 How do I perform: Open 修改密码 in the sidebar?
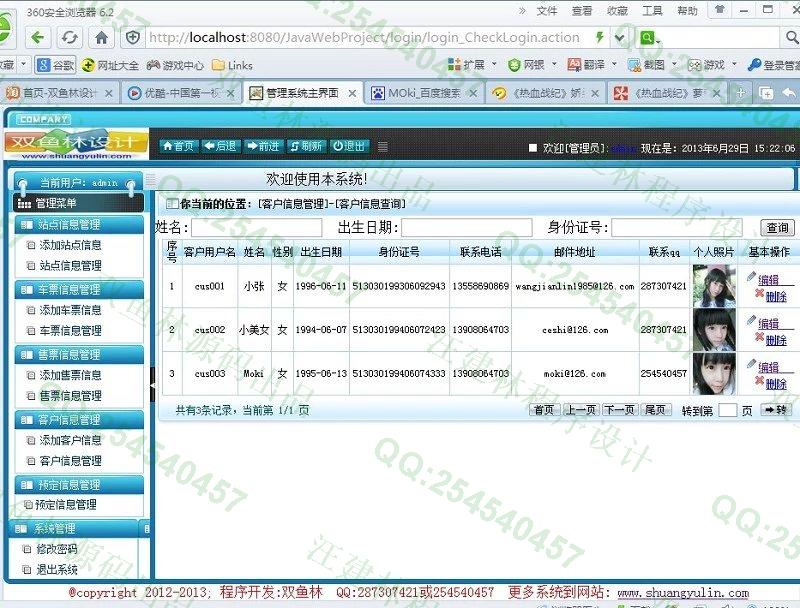pos(56,549)
